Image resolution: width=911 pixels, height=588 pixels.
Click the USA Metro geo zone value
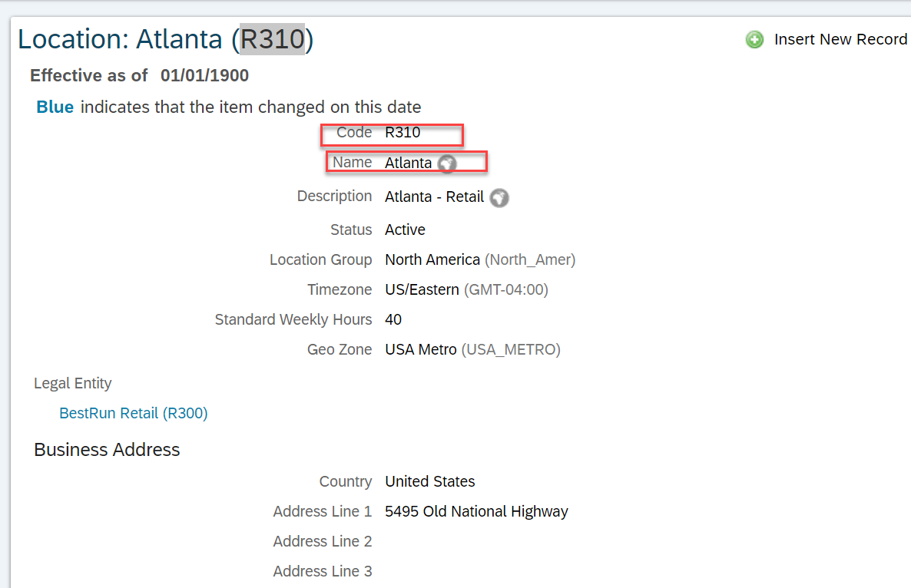click(x=420, y=349)
